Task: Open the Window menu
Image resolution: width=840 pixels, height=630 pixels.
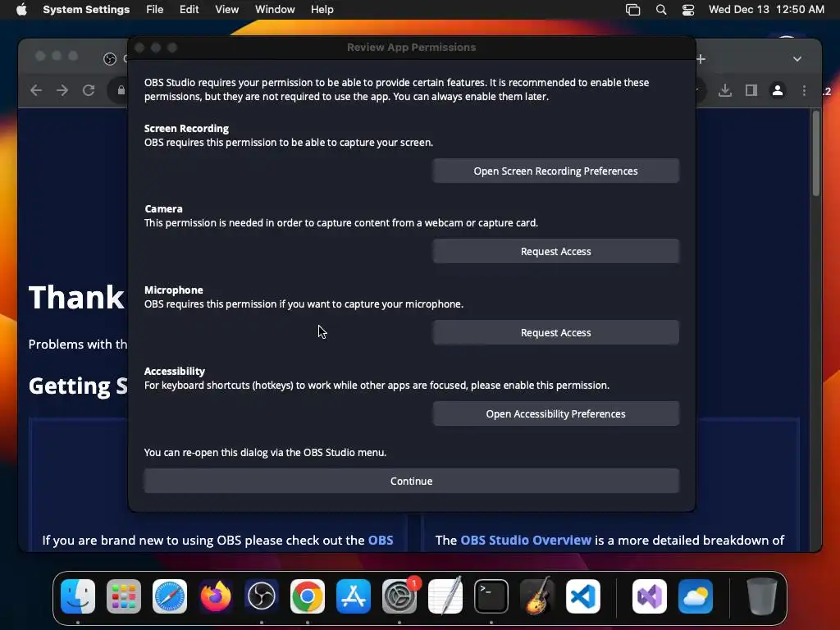Action: pyautogui.click(x=275, y=10)
